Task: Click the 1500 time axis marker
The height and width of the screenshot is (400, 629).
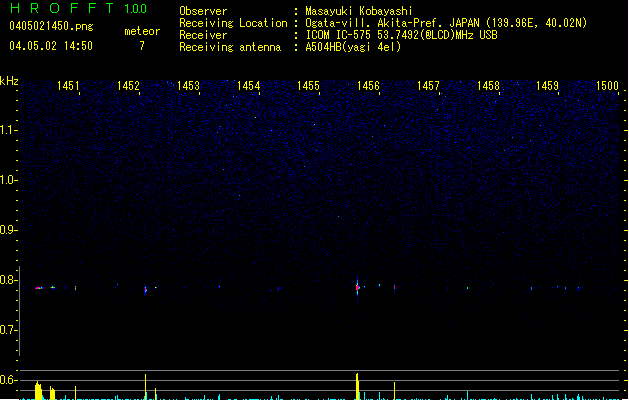Action: (607, 86)
